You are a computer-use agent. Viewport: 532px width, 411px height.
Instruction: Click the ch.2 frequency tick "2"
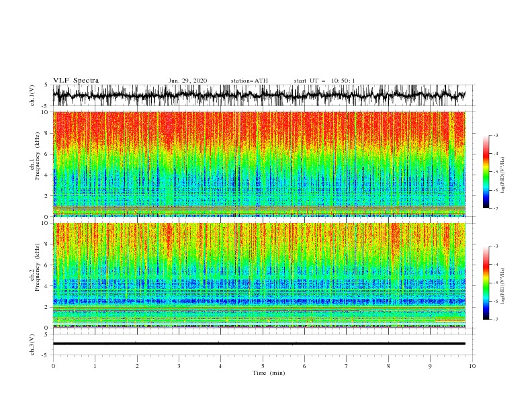47,307
